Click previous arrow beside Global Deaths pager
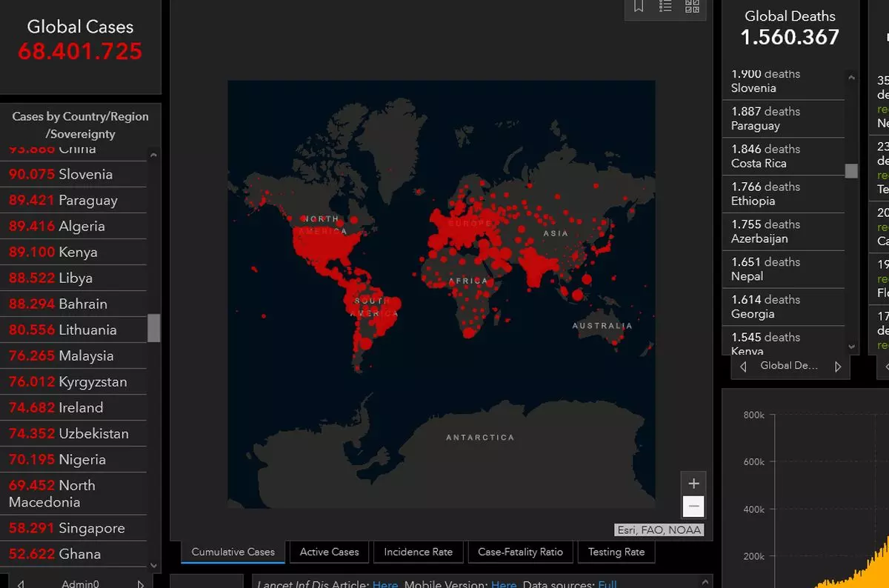889x588 pixels. tap(743, 367)
